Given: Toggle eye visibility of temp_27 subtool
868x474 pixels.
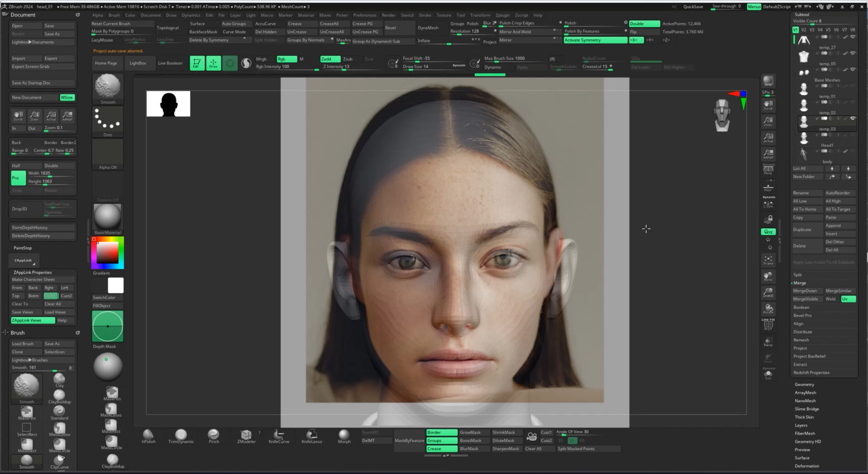Looking at the screenshot, I should [852, 37].
